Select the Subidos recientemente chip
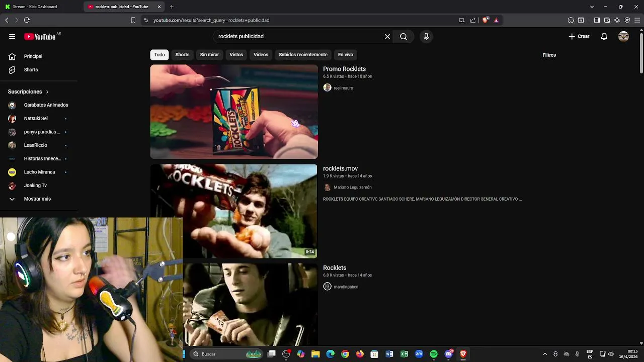Image resolution: width=644 pixels, height=362 pixels. tap(303, 54)
